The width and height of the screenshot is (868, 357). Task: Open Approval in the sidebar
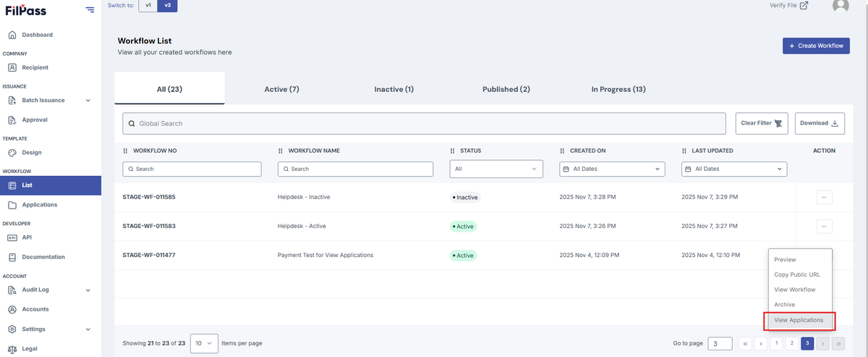point(34,120)
